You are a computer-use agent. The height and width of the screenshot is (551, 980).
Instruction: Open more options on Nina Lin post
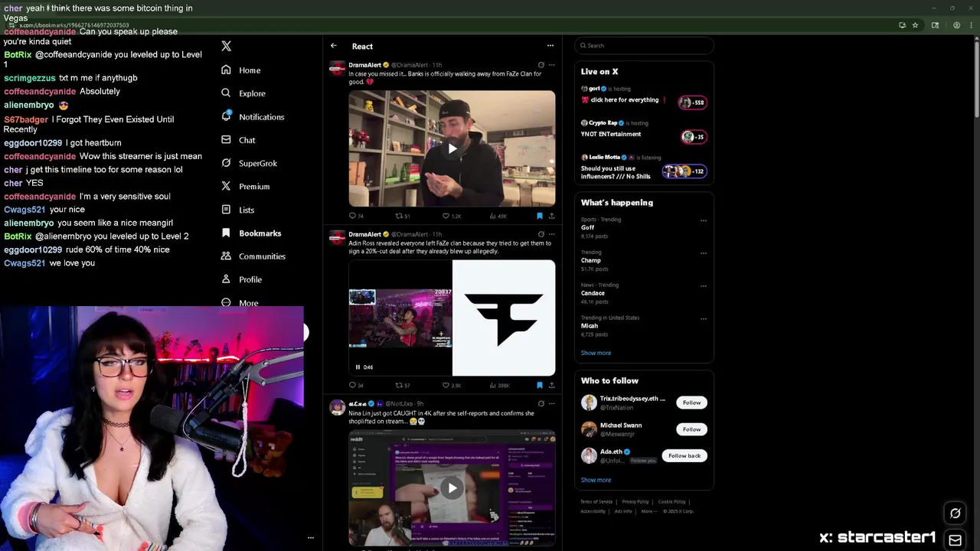[x=551, y=403]
